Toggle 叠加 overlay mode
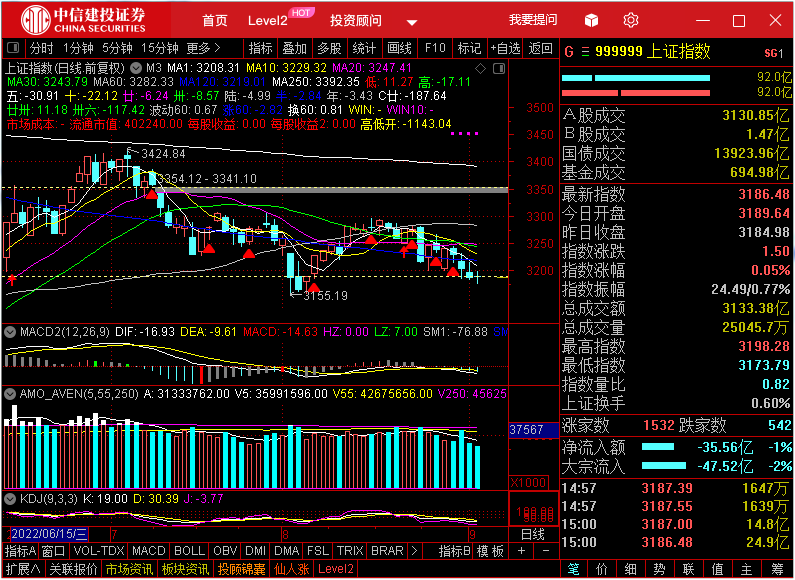 [x=294, y=48]
